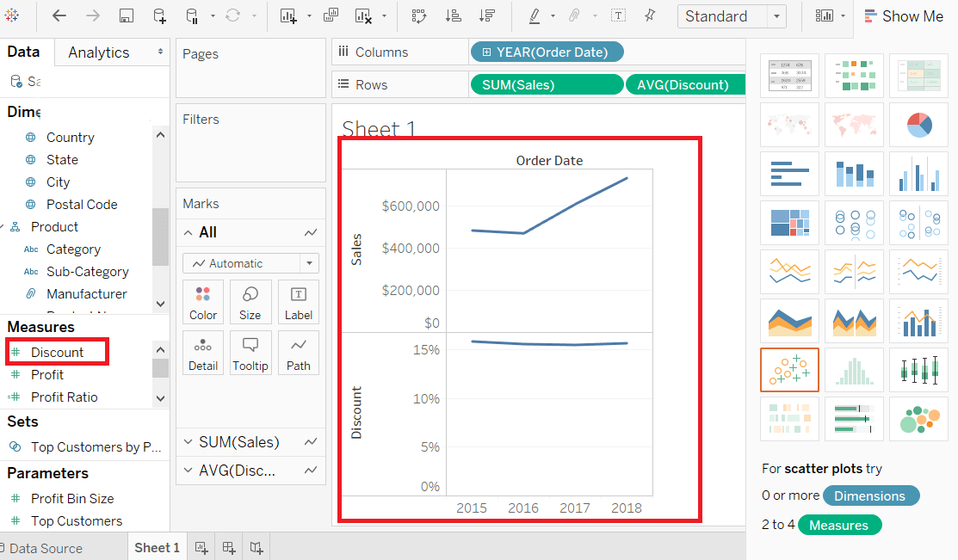Select the text table in Show Me
Viewport: 958px width, 560px height.
pos(789,76)
